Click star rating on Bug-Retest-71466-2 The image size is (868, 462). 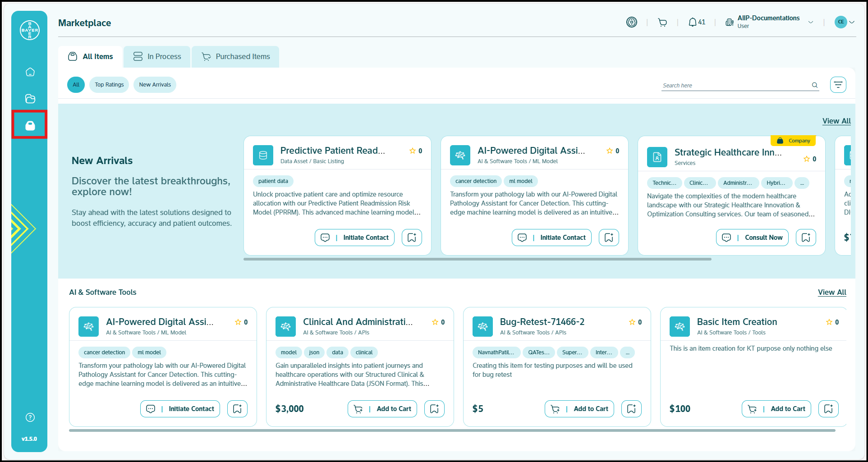[x=632, y=322]
